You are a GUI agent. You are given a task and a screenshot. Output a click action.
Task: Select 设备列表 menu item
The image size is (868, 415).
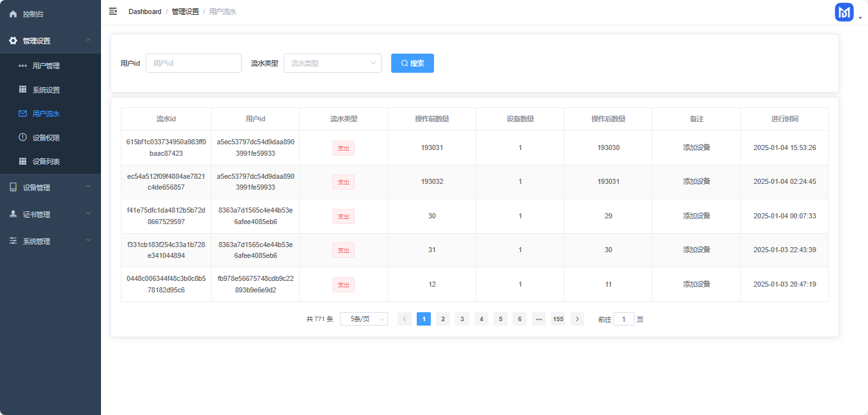point(50,162)
